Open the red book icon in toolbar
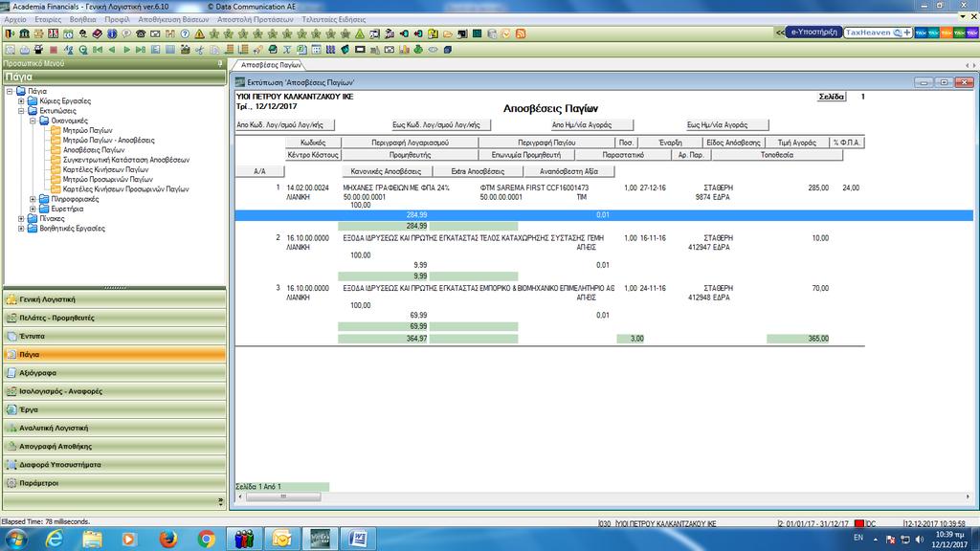 (x=97, y=33)
